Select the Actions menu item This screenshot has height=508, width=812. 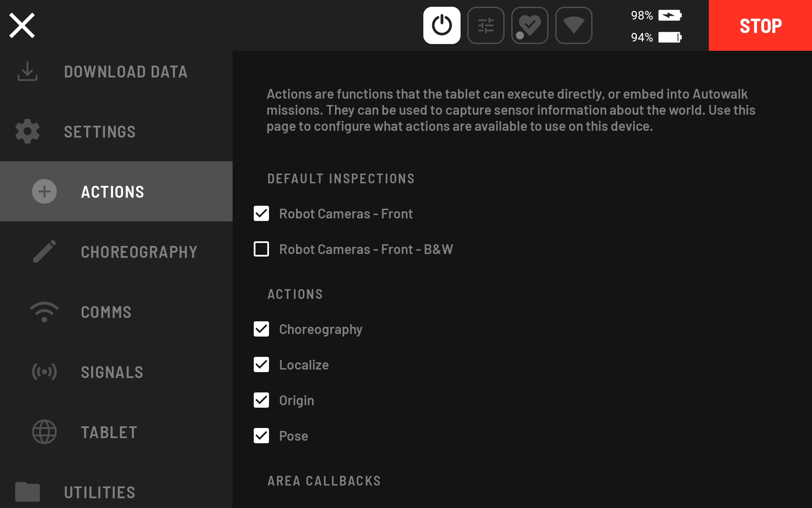pos(112,192)
